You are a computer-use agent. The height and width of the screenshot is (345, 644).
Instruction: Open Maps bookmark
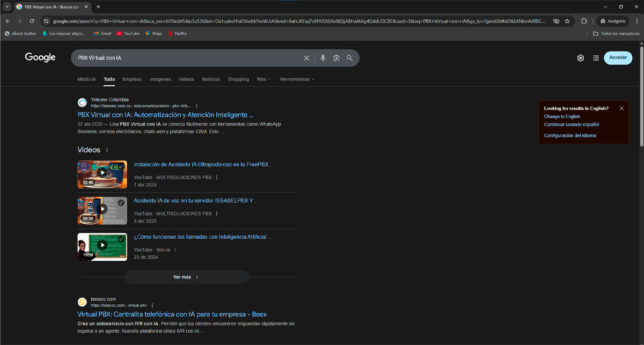[153, 33]
